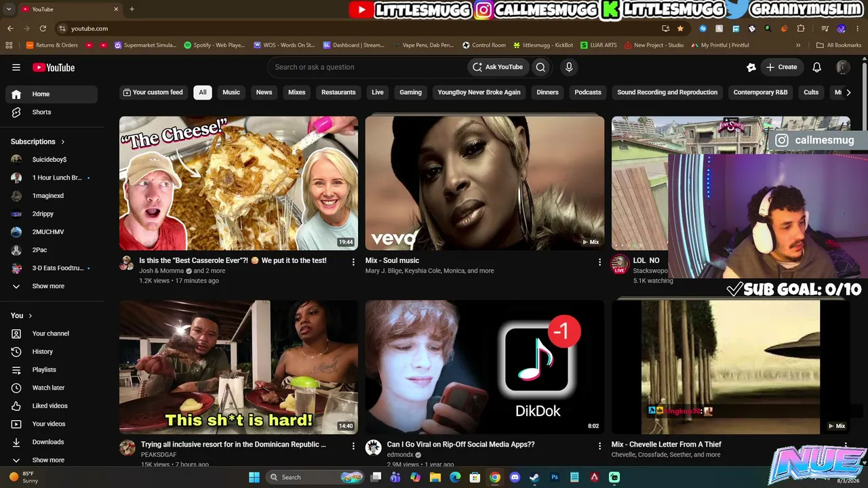Image resolution: width=868 pixels, height=488 pixels.
Task: Click the search magnifier button
Action: [540, 67]
